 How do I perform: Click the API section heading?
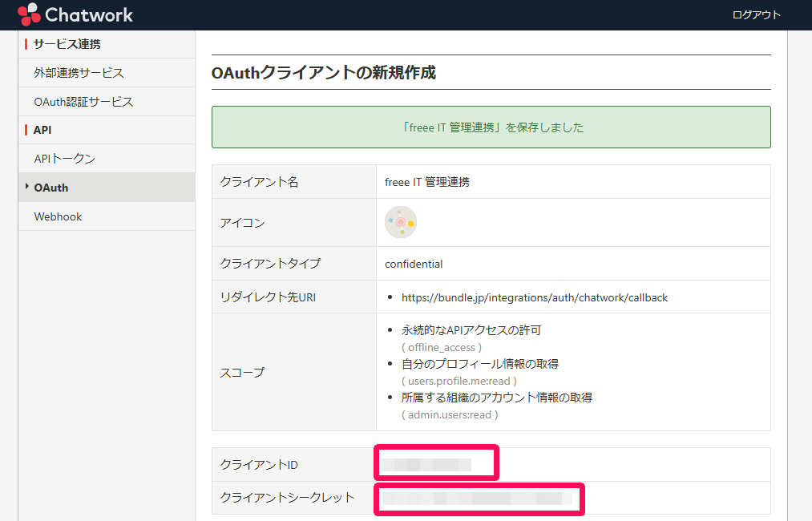[42, 130]
